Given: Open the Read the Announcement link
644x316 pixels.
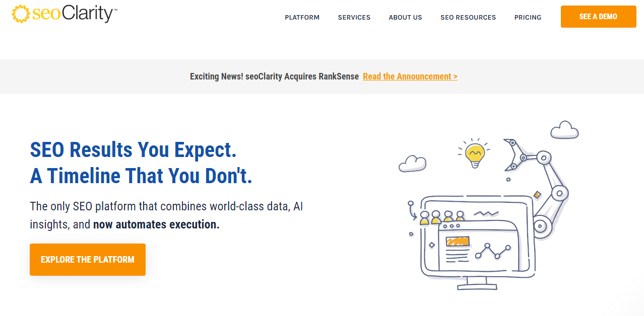Looking at the screenshot, I should pyautogui.click(x=410, y=76).
